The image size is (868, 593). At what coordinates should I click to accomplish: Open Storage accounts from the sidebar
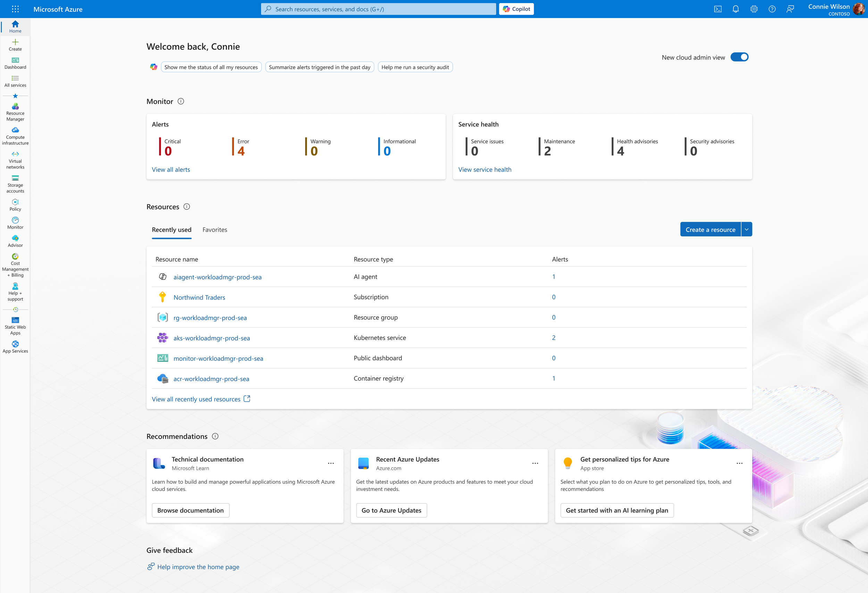[x=15, y=184]
